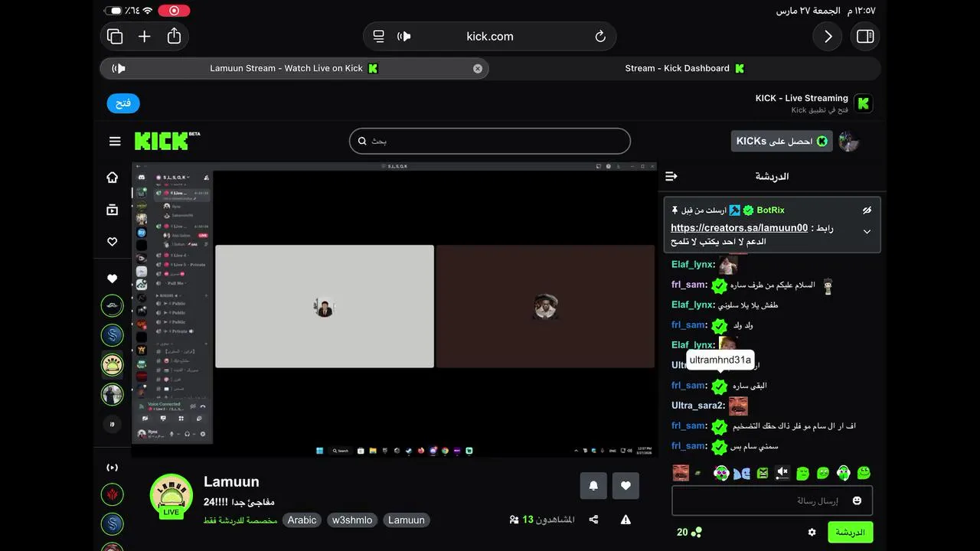Click the BotRix username in pinned message
Screen dimensions: 980x551
point(770,210)
